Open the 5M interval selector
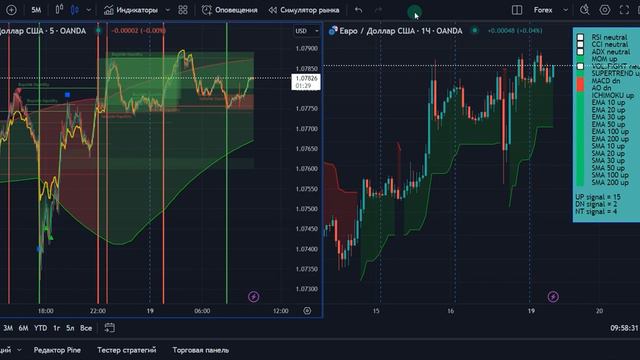Viewport: 640px width, 360px height. 36,10
